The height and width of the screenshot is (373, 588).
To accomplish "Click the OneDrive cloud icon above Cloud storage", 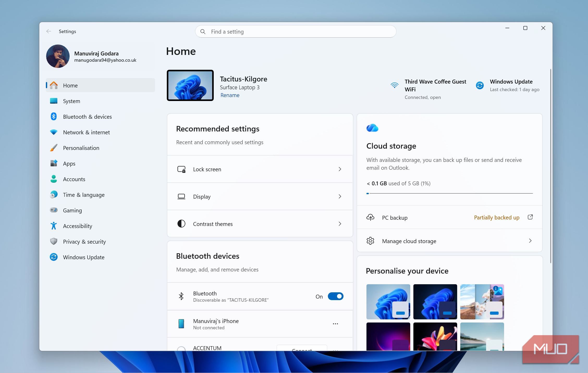I will pyautogui.click(x=372, y=128).
